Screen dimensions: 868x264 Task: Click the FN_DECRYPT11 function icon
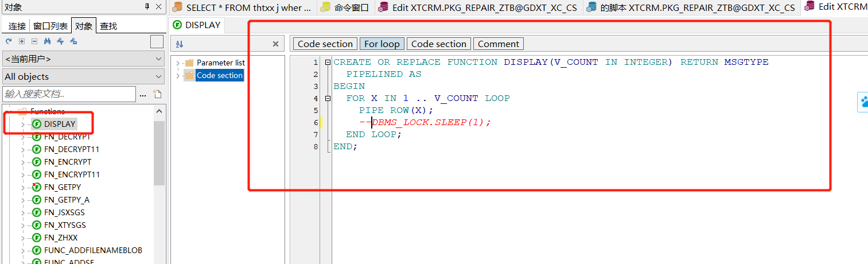click(x=37, y=149)
